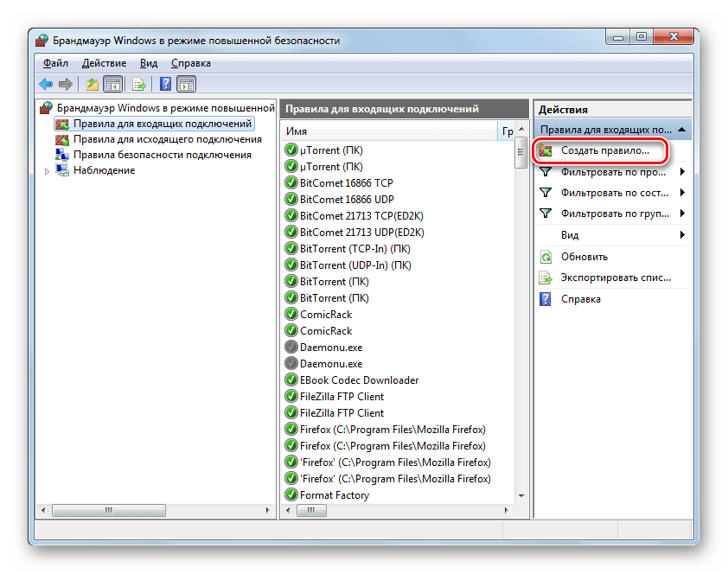
Task: Click the Экспортировать спис... icon
Action: point(546,277)
